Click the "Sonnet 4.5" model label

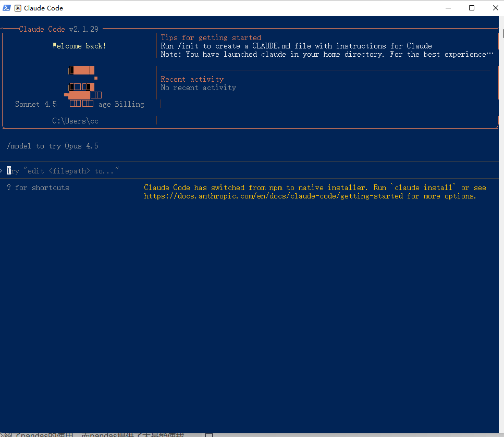click(35, 104)
